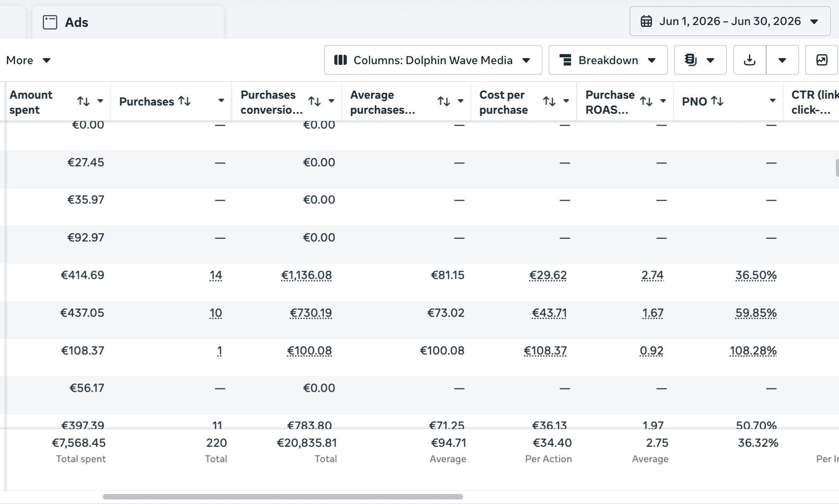Click cost per purchase €108.37
The image size is (839, 504).
click(545, 351)
